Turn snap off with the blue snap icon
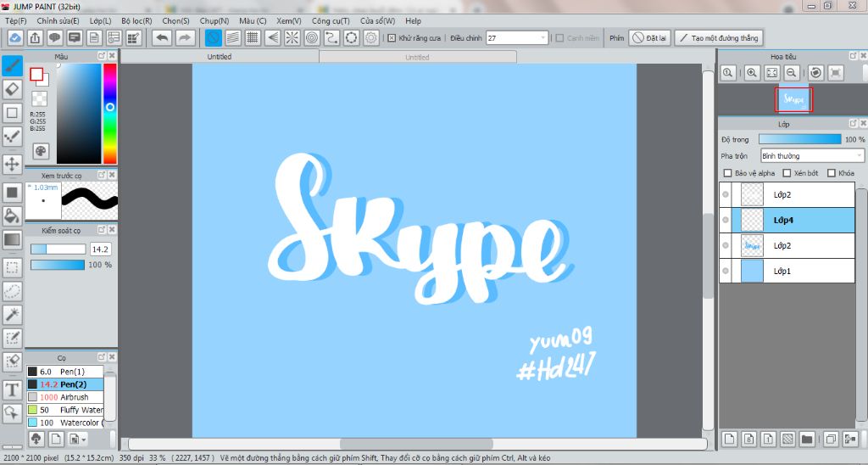Screen dimensions: 868x465 coord(213,37)
